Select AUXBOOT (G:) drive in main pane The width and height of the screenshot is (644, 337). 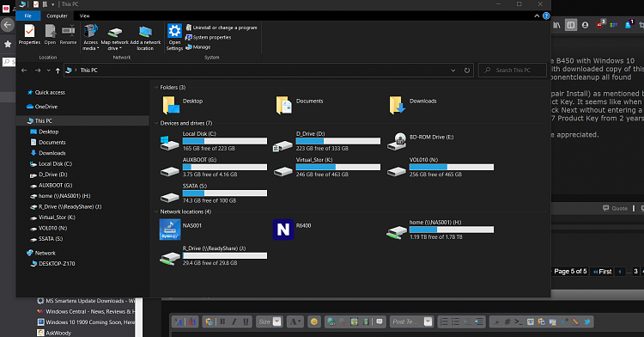[214, 167]
